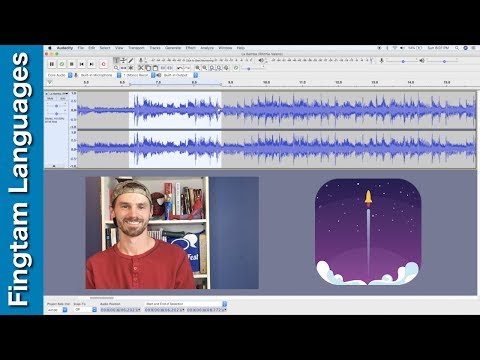Select the Selection (I-beam) tool

[x=116, y=61]
